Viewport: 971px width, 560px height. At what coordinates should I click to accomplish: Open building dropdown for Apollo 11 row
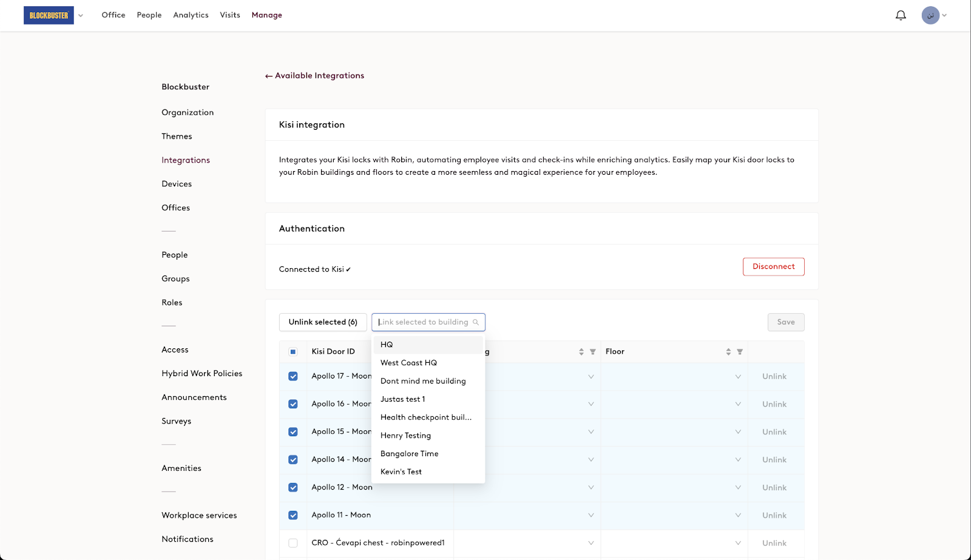[590, 515]
